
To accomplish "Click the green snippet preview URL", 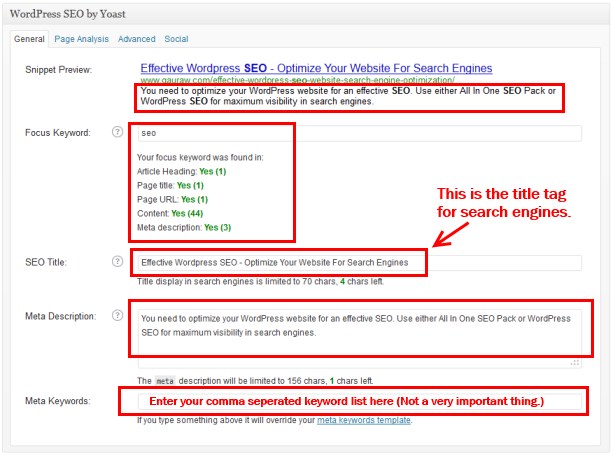I will [298, 80].
